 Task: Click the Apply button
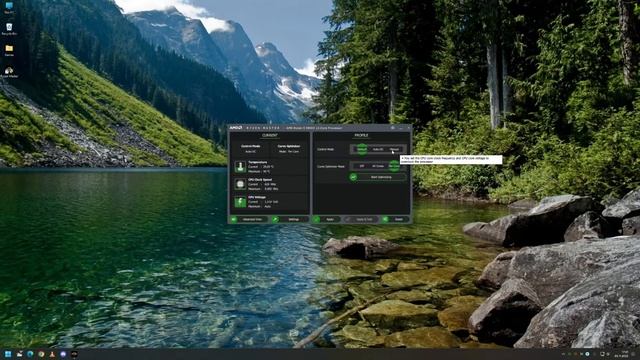coord(327,220)
